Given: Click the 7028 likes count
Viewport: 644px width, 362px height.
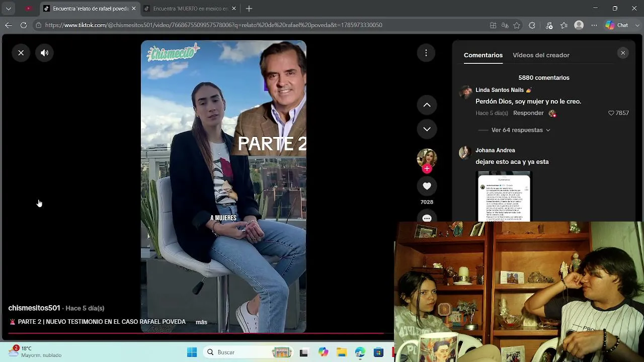Looking at the screenshot, I should click(x=427, y=202).
